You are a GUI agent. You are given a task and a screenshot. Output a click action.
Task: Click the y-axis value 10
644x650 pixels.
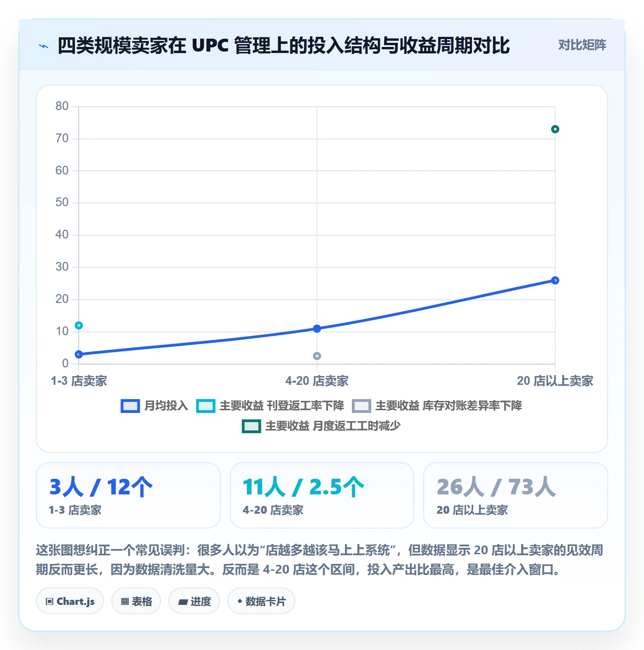point(62,331)
